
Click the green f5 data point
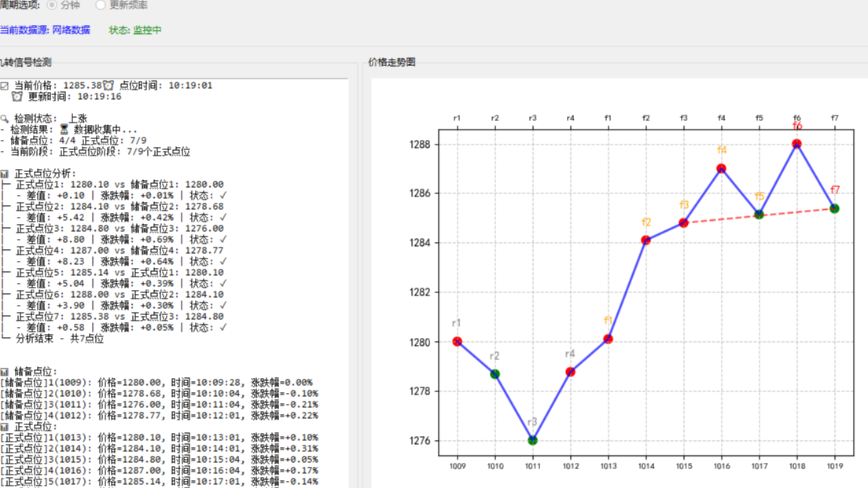pos(759,215)
